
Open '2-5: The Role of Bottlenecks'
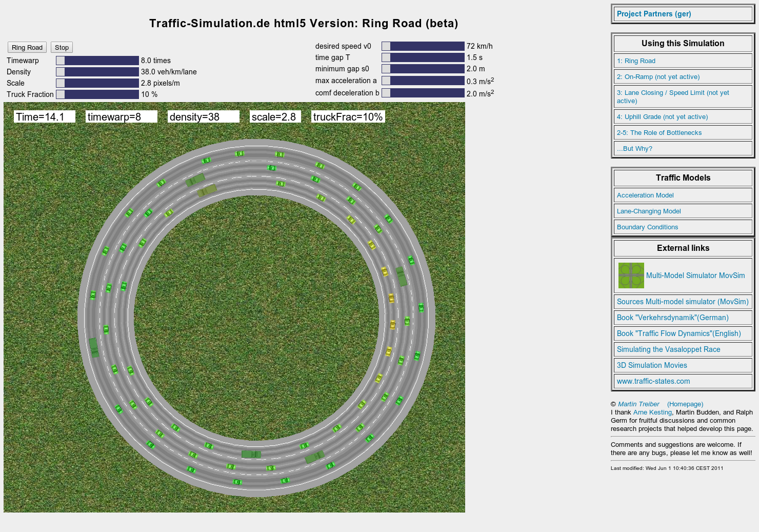pyautogui.click(x=659, y=132)
